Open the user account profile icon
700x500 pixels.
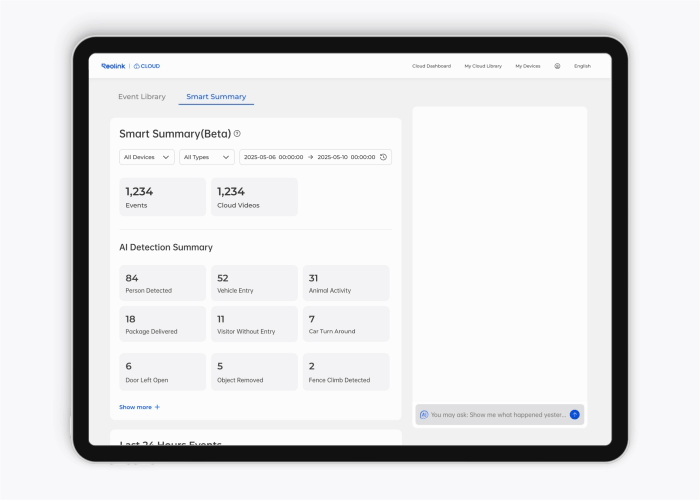point(557,66)
